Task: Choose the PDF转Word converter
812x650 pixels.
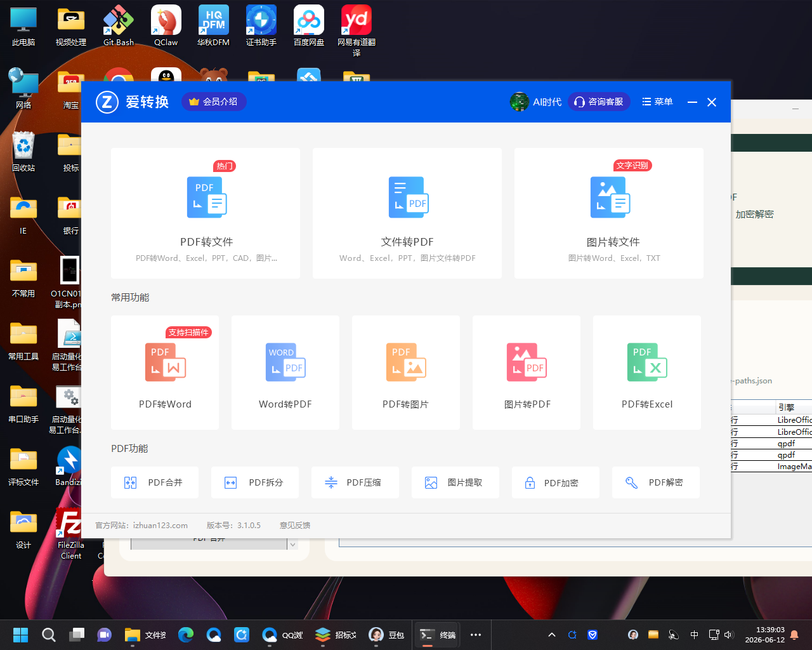Action: coord(165,373)
